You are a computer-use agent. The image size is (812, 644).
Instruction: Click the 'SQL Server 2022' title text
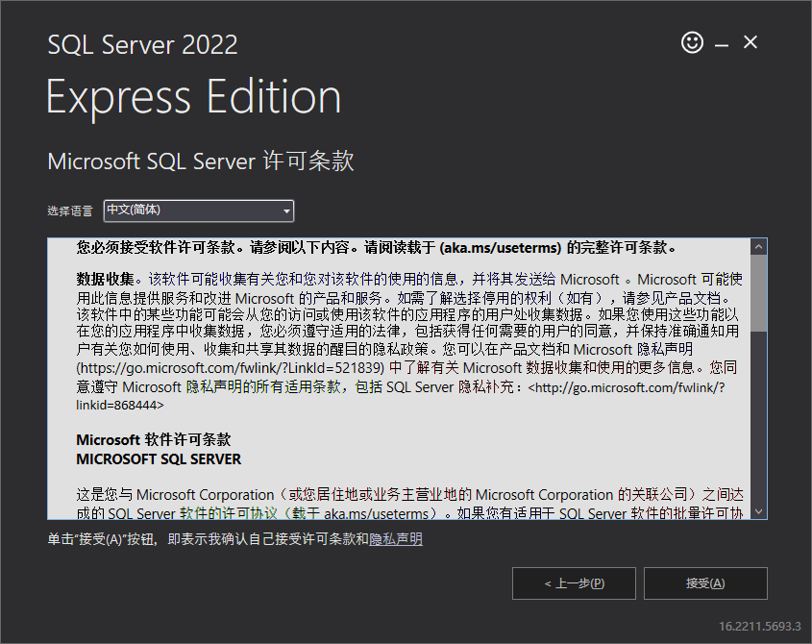click(143, 44)
